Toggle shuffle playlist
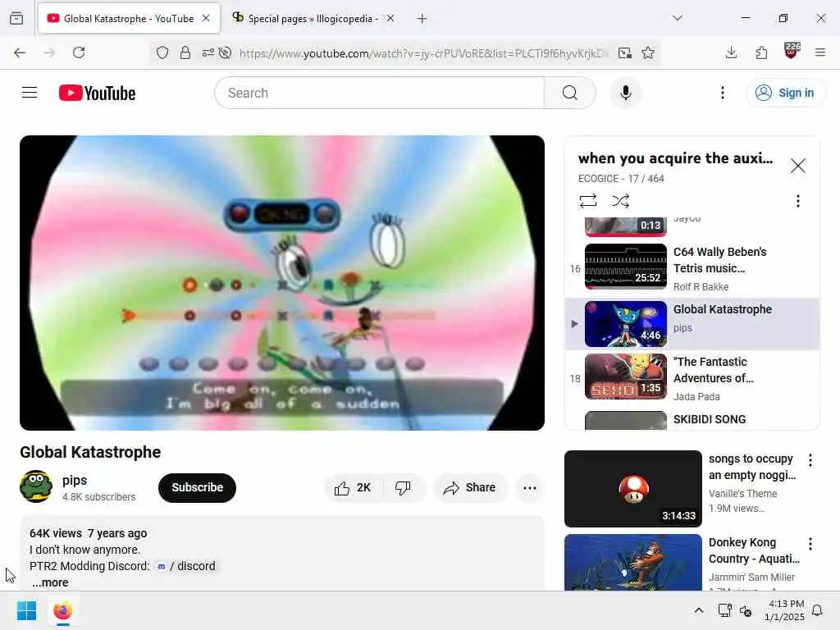 coord(620,201)
